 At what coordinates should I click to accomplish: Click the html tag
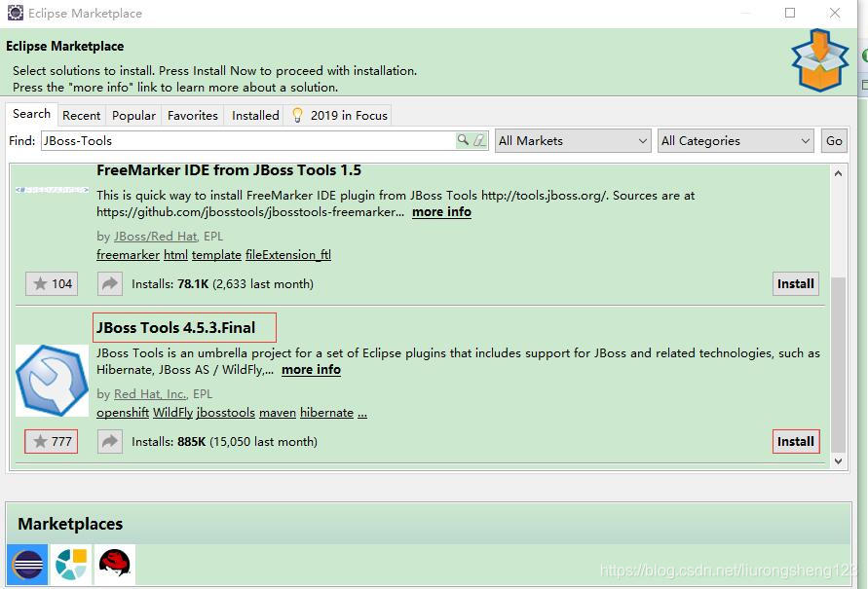(175, 255)
